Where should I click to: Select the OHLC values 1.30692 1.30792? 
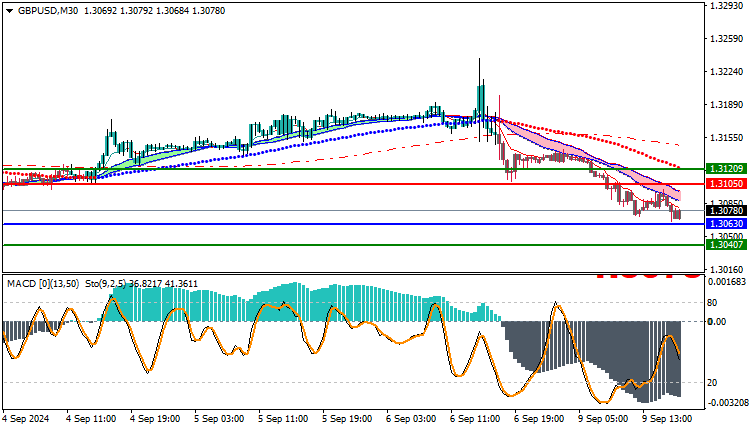(x=119, y=11)
